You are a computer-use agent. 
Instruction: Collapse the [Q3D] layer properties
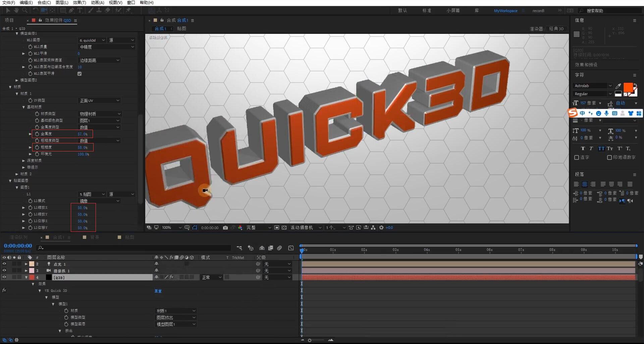coord(26,277)
